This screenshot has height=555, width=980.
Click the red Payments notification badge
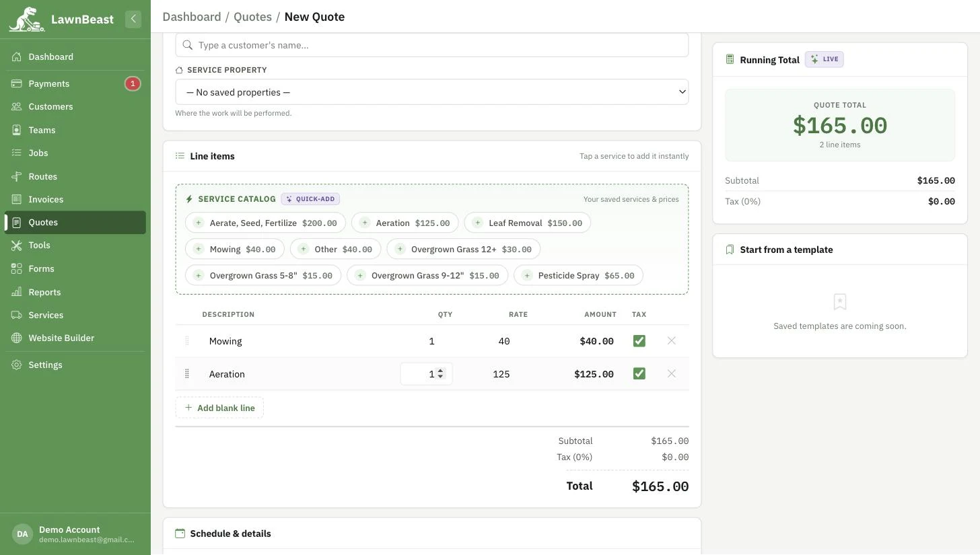[x=133, y=83]
